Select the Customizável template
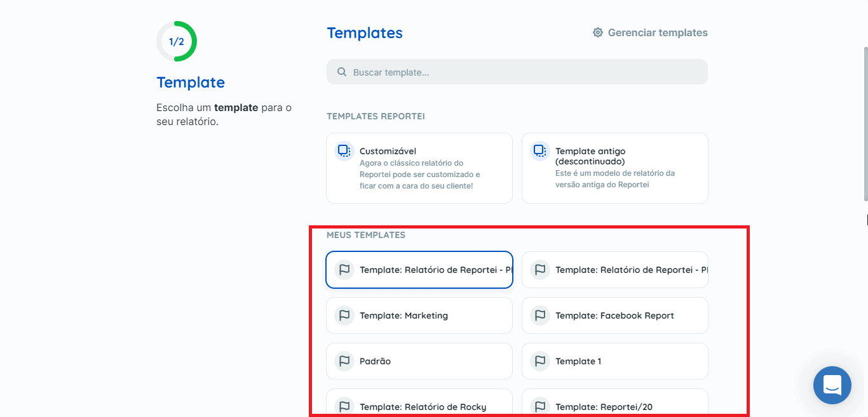The height and width of the screenshot is (417, 868). [x=419, y=168]
